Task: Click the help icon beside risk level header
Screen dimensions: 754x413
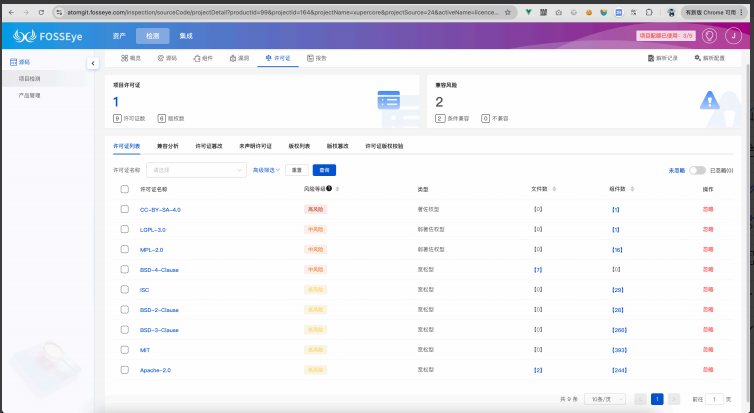Action: [329, 188]
